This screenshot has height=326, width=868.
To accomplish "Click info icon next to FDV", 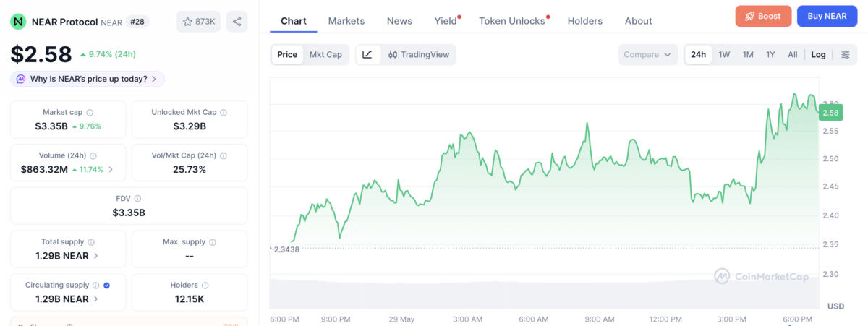I will tap(137, 199).
